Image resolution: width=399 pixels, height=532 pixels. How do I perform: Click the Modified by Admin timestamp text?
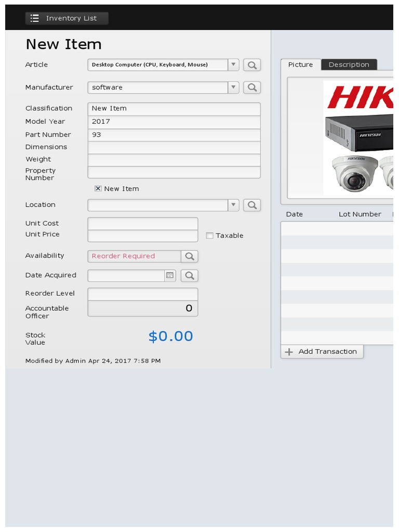point(93,361)
